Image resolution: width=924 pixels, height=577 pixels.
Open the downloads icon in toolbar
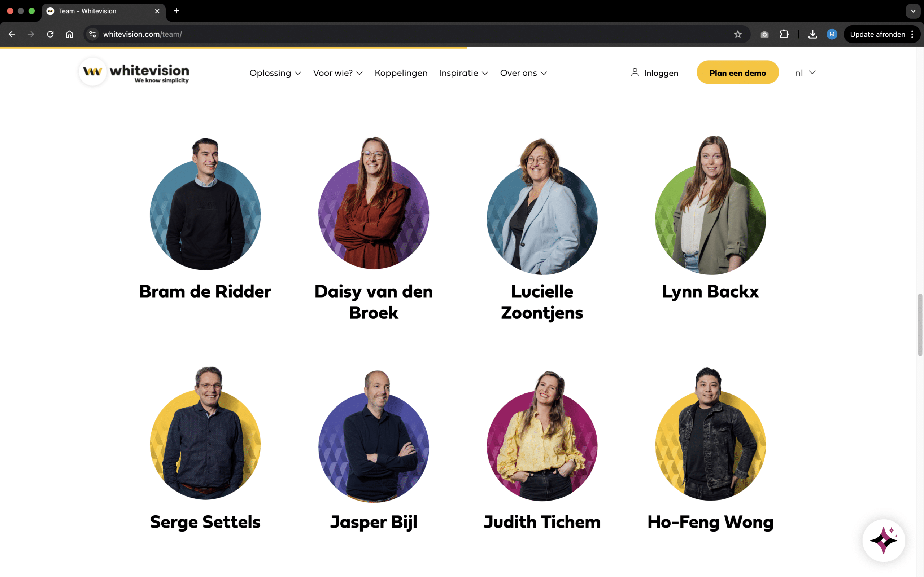tap(812, 34)
